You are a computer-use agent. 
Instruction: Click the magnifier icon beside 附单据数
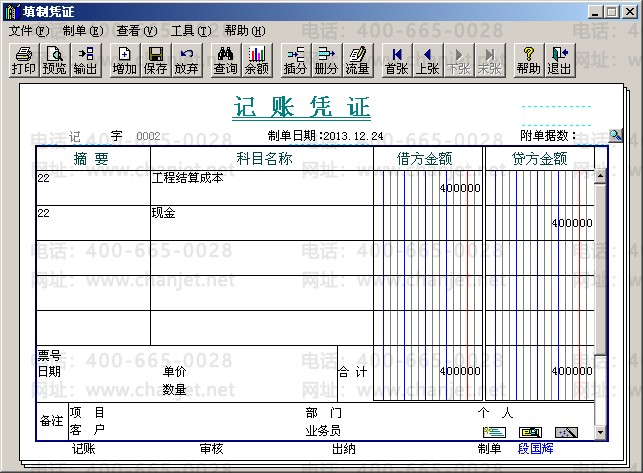tap(615, 135)
